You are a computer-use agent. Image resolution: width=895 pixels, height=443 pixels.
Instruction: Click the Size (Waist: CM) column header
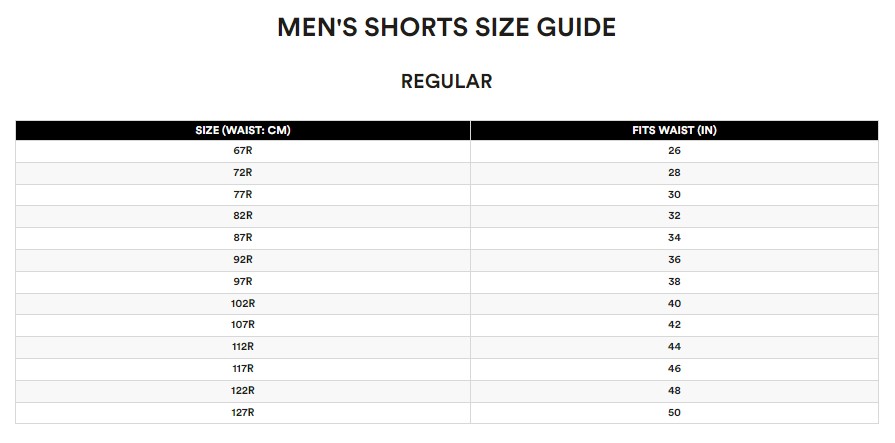tap(243, 130)
